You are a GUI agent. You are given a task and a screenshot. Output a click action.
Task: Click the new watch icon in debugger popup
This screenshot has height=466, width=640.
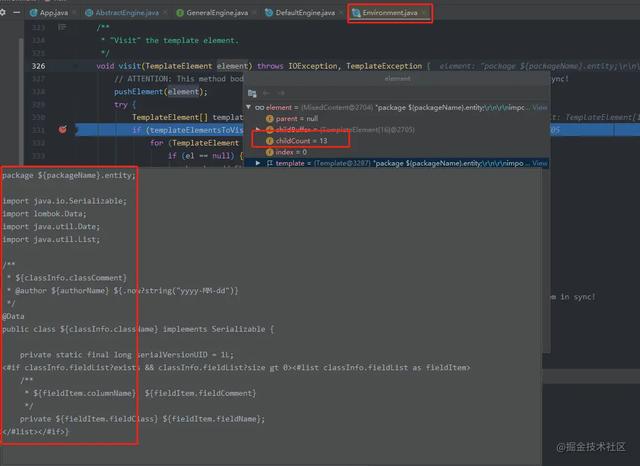(252, 93)
